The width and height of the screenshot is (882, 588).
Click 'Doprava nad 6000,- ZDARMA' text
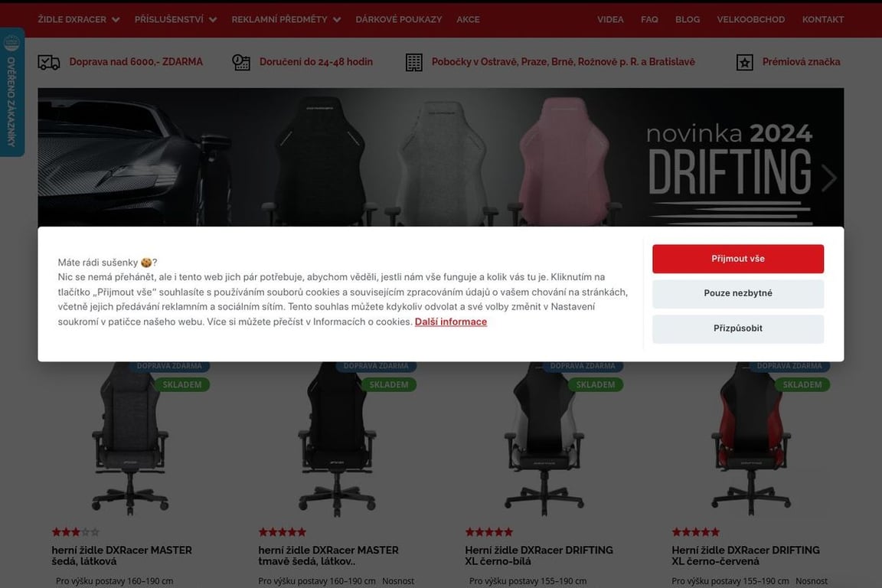pos(136,62)
